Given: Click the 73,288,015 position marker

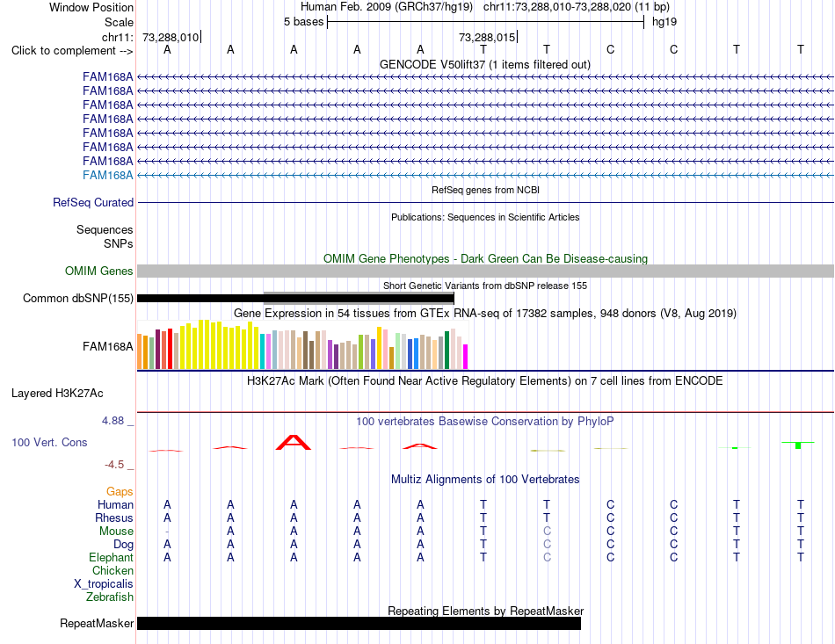Looking at the screenshot, I should [487, 37].
